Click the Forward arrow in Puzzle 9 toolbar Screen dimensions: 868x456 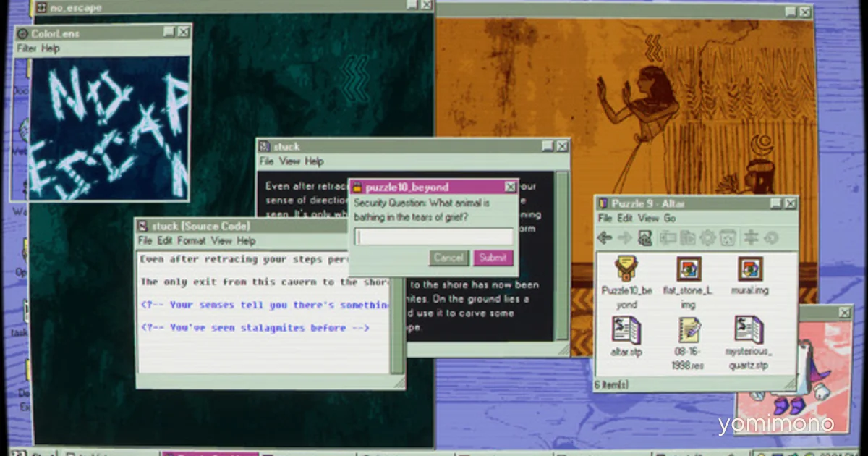click(625, 237)
